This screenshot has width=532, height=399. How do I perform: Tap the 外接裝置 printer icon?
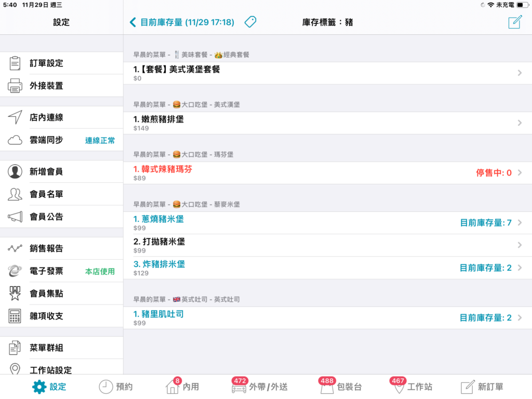pos(15,86)
